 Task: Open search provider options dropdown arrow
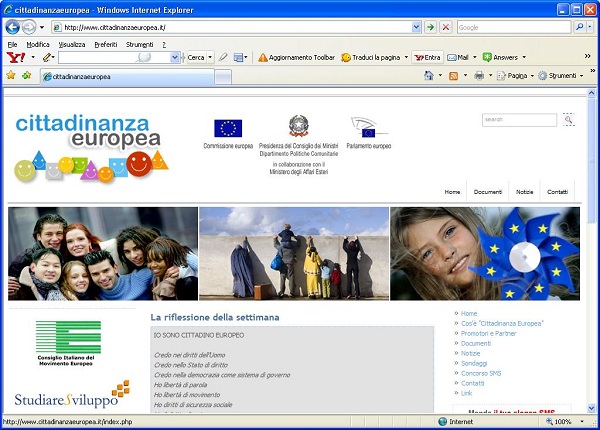click(590, 27)
